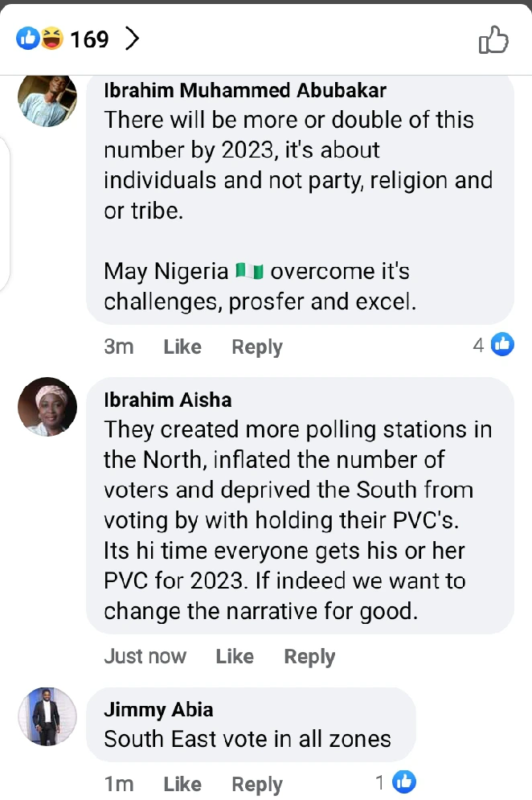Open Ibrahim Aisha's profile name link
Screen dimensions: 532x800
(167, 400)
